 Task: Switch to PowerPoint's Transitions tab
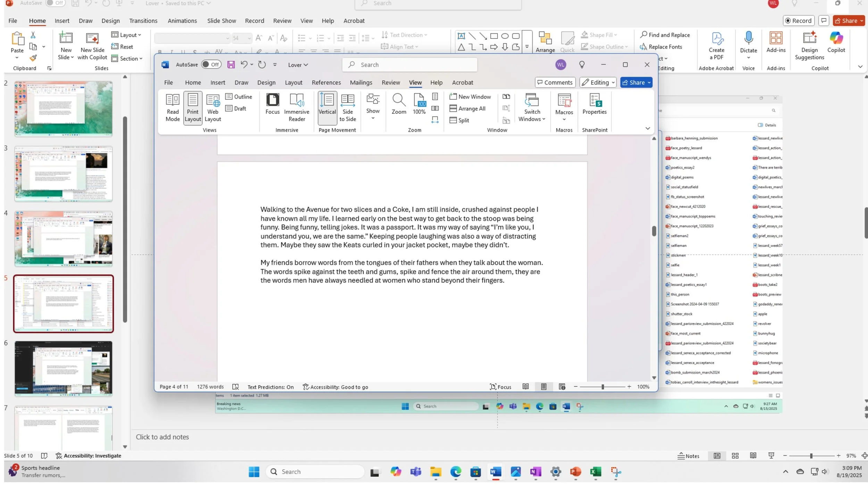143,21
